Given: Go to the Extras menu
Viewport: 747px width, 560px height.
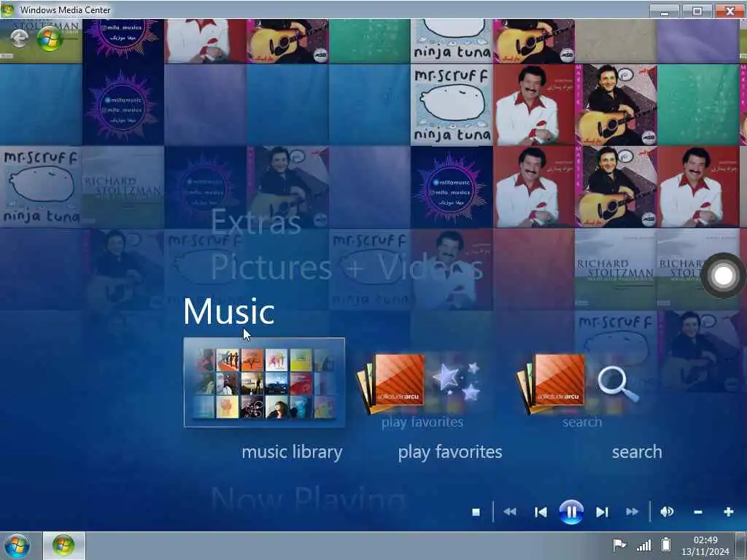Looking at the screenshot, I should pos(256,222).
